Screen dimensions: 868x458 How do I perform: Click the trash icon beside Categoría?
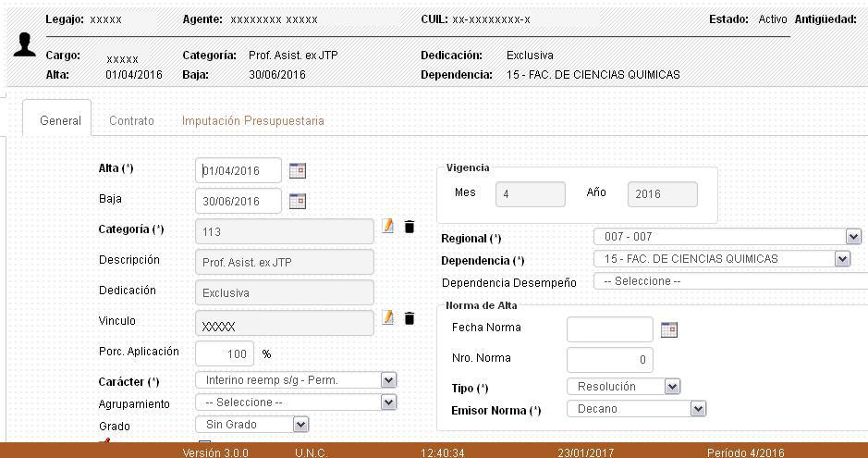[x=410, y=227]
